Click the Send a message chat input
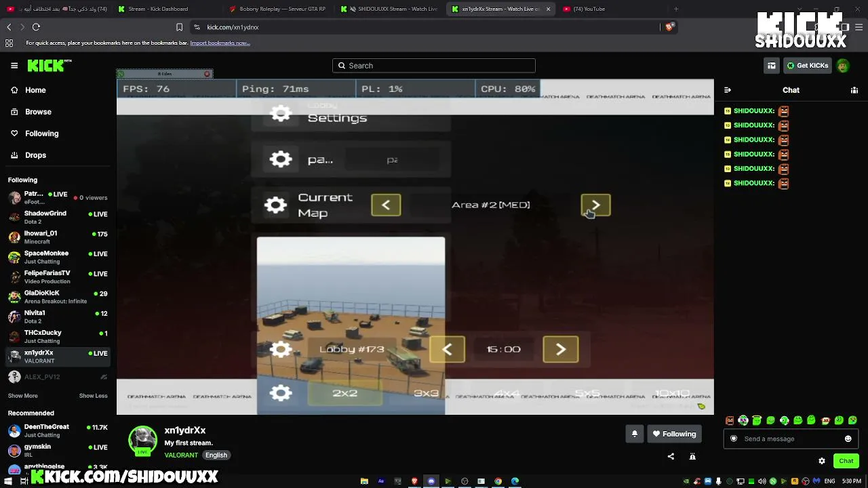Screen dimensions: 868x488 [790, 439]
